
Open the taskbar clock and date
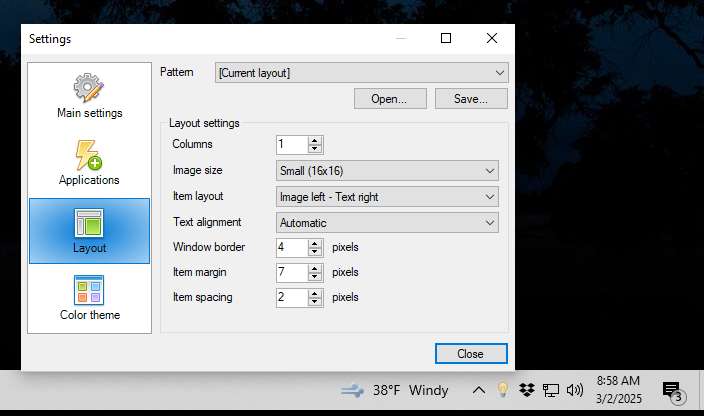[619, 390]
